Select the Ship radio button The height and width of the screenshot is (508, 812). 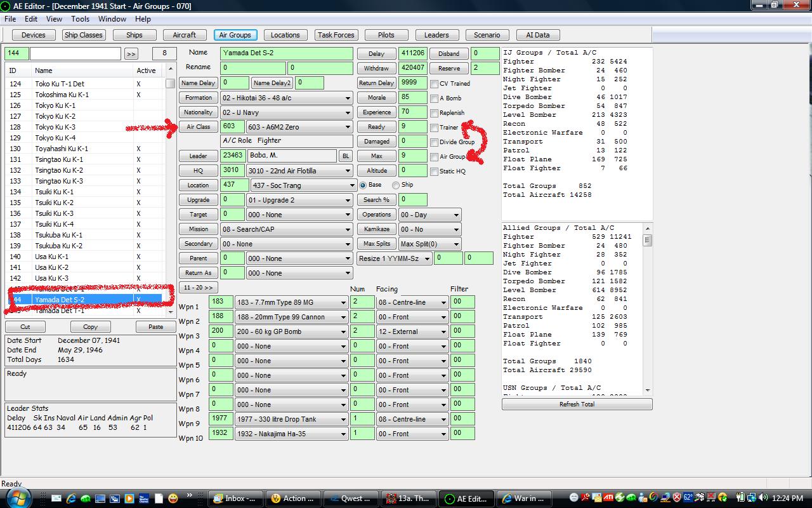coord(396,185)
